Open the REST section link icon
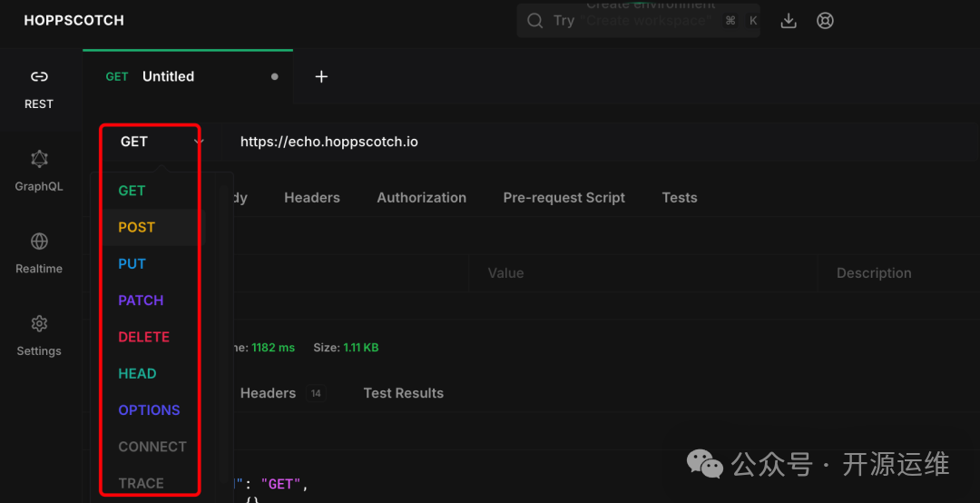 39,77
